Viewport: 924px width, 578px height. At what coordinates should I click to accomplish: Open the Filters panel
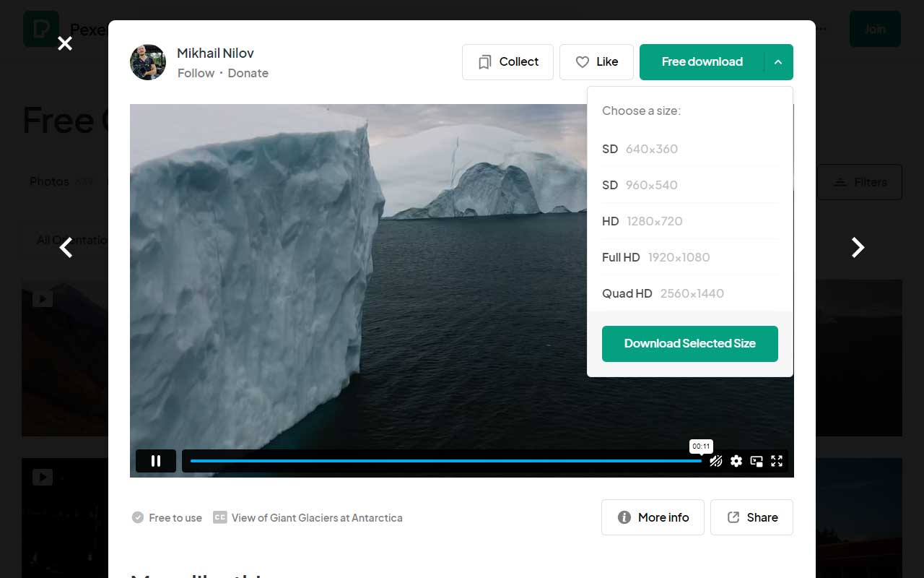[x=860, y=182]
